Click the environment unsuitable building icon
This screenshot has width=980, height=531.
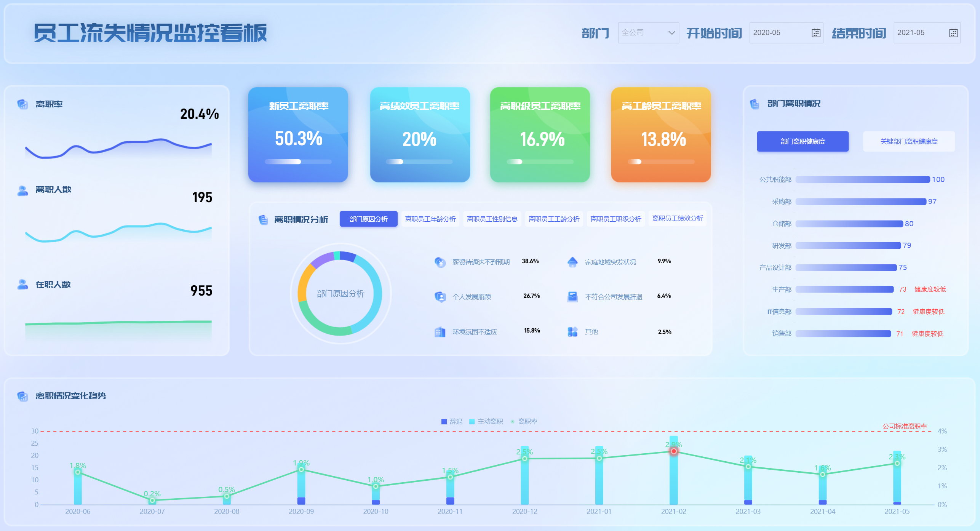[440, 332]
